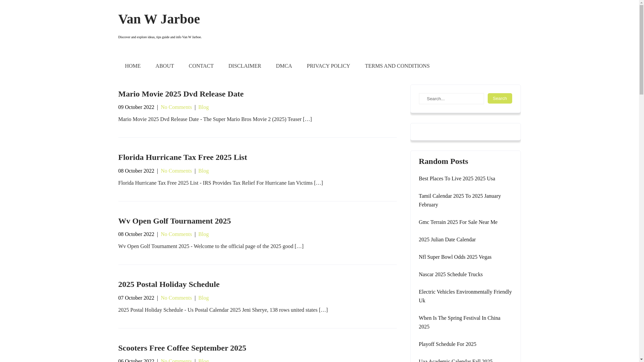This screenshot has width=644, height=362.
Task: Click the 2025 Postal Holiday excerpt text
Action: [x=223, y=310]
